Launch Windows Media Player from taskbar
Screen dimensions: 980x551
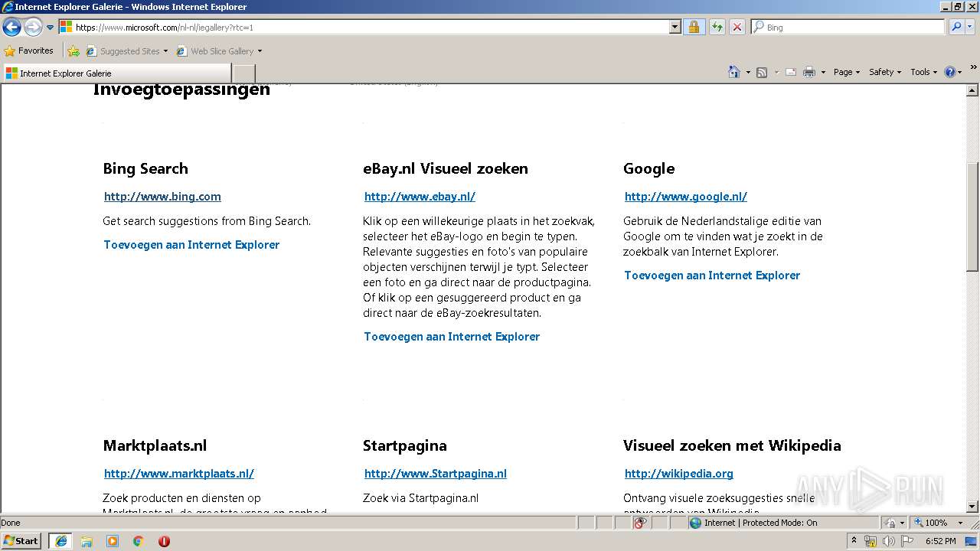point(113,540)
